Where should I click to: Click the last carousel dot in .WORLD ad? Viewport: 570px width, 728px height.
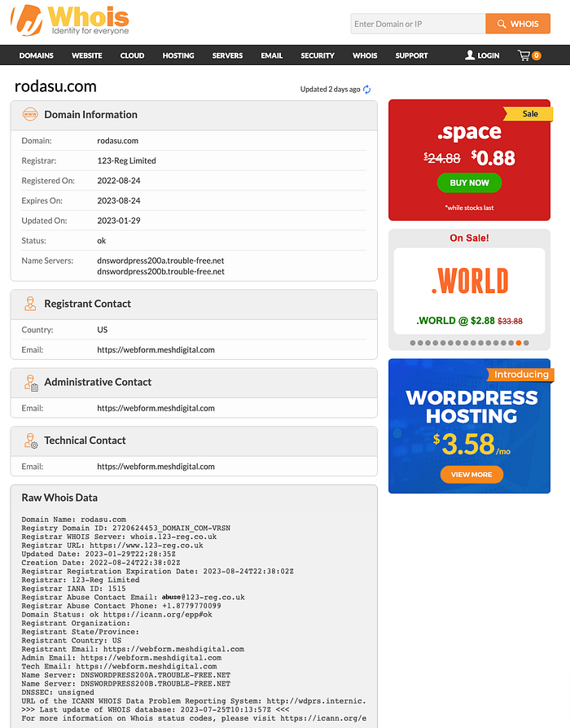pyautogui.click(x=526, y=343)
